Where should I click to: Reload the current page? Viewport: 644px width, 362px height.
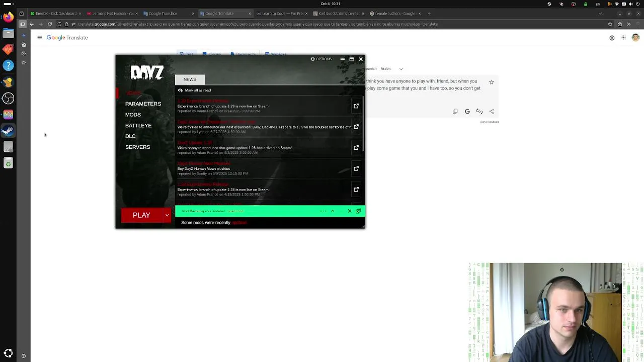tap(50, 24)
